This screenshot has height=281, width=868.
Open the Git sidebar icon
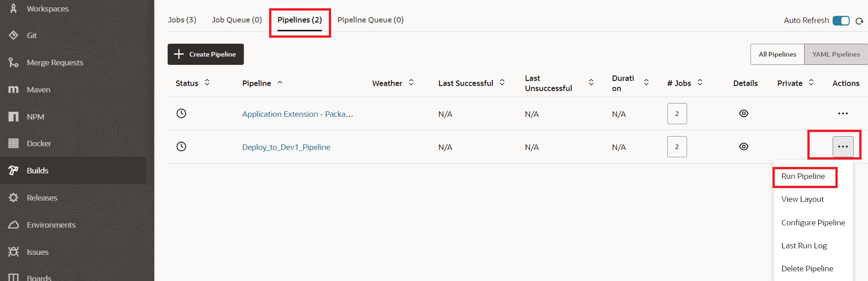click(x=13, y=35)
